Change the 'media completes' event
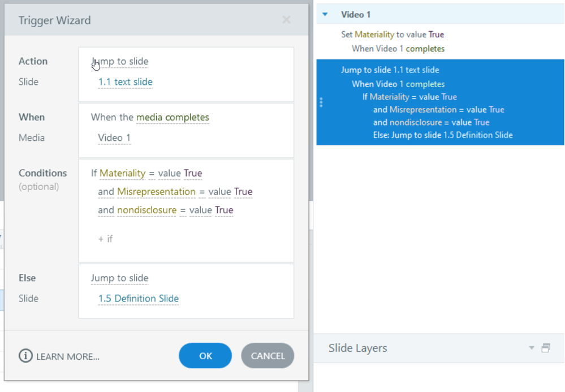565x392 pixels. click(x=172, y=117)
